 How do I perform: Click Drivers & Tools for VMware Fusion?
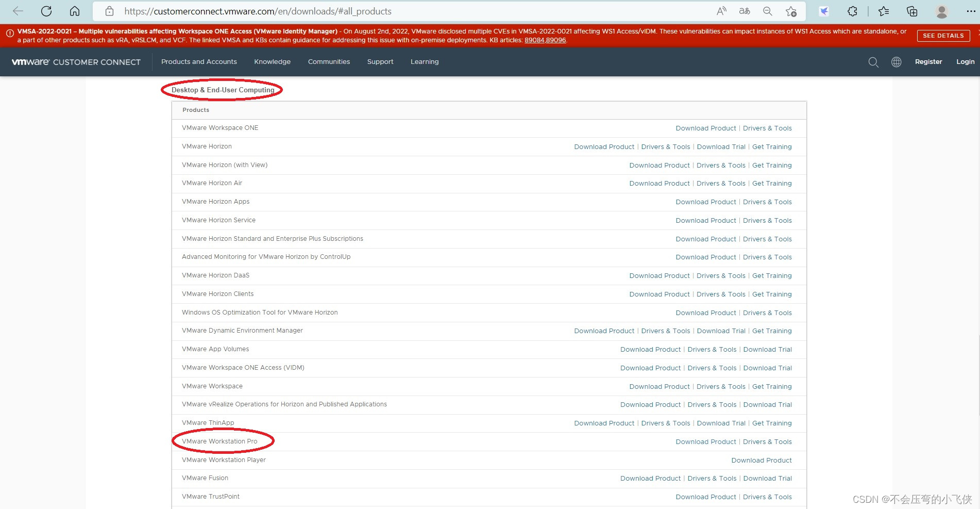click(x=712, y=478)
